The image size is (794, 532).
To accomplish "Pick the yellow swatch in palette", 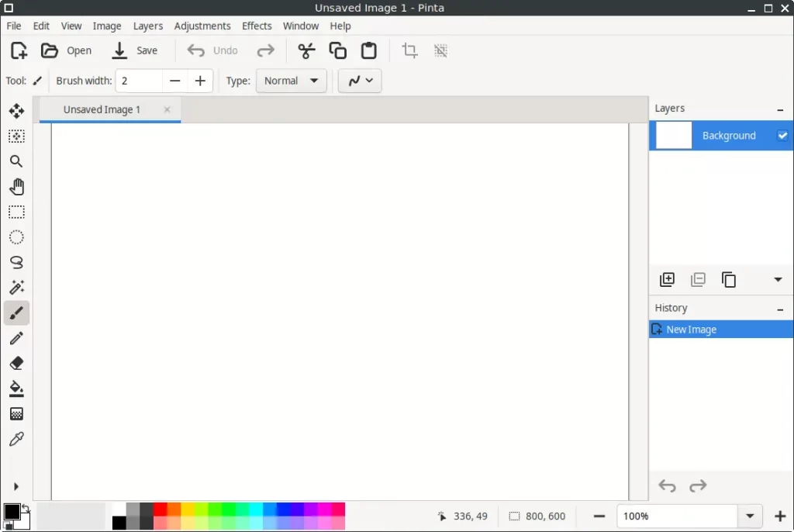I will tap(188, 510).
